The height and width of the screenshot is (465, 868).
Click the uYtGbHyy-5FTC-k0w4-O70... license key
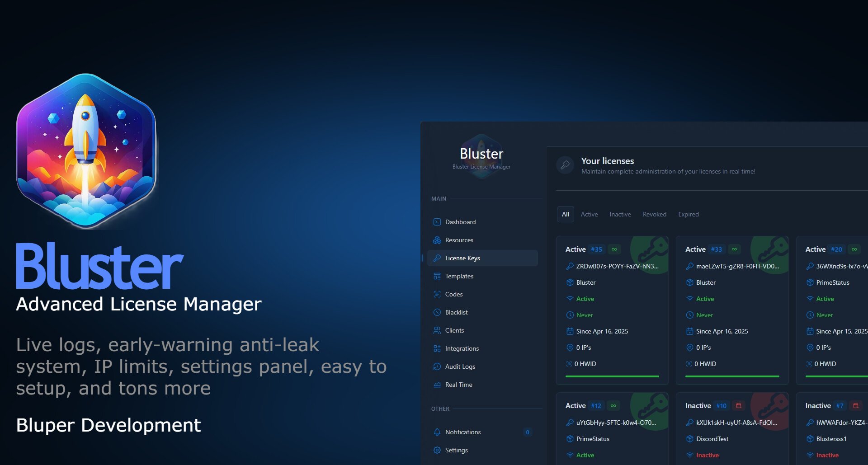pyautogui.click(x=616, y=423)
